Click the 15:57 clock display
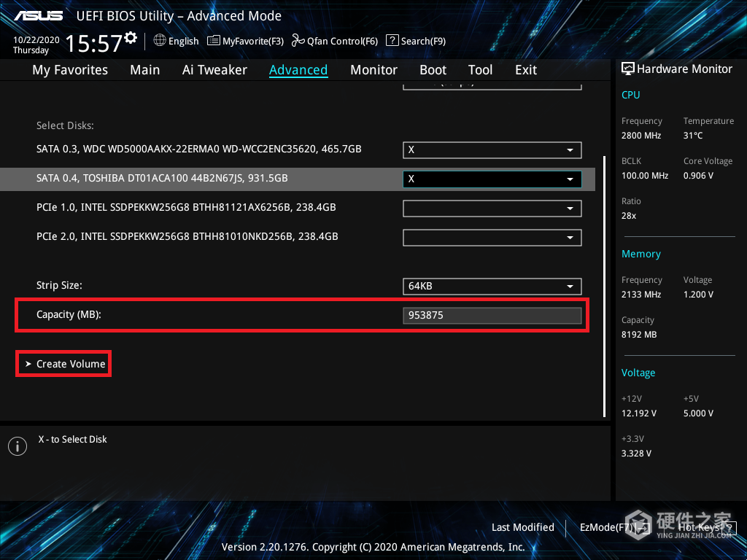 tap(94, 43)
